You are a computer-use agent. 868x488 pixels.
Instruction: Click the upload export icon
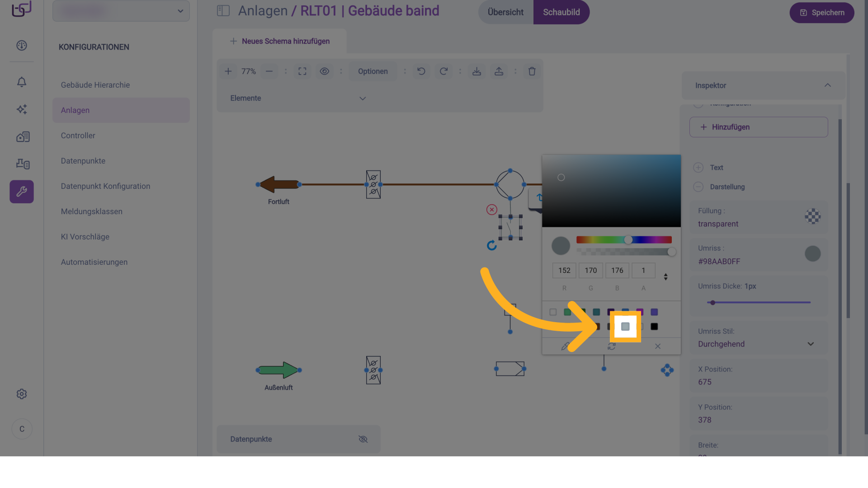(499, 71)
